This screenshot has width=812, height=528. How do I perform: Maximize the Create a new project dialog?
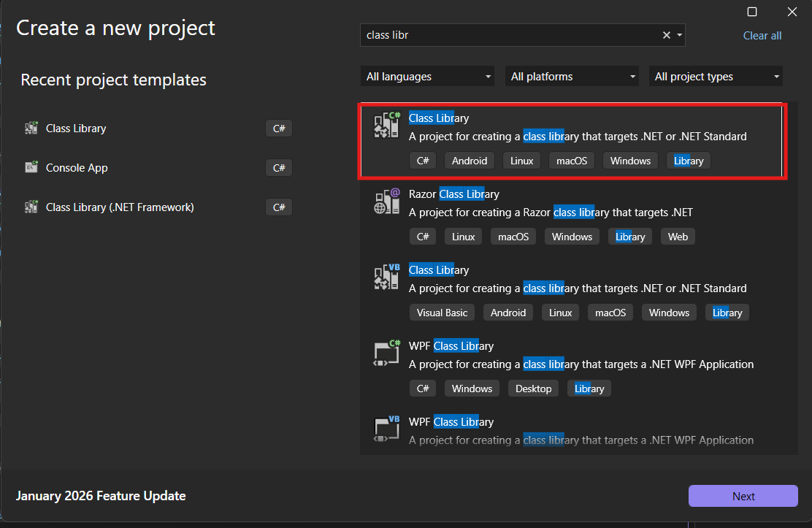pos(752,12)
